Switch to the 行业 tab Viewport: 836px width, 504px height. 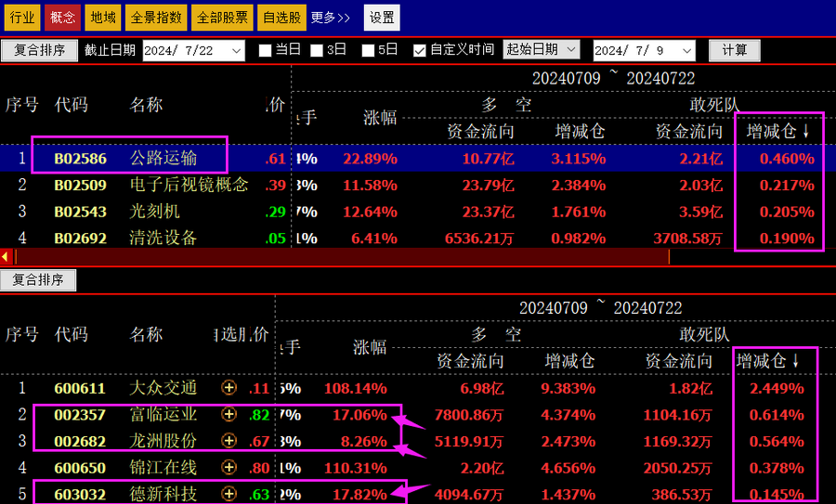22,17
